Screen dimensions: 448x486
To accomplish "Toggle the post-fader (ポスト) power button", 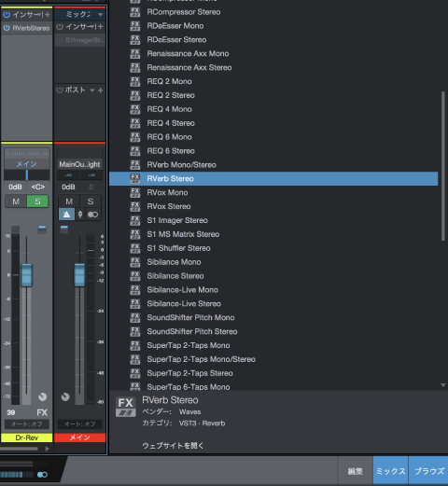I will tap(60, 90).
